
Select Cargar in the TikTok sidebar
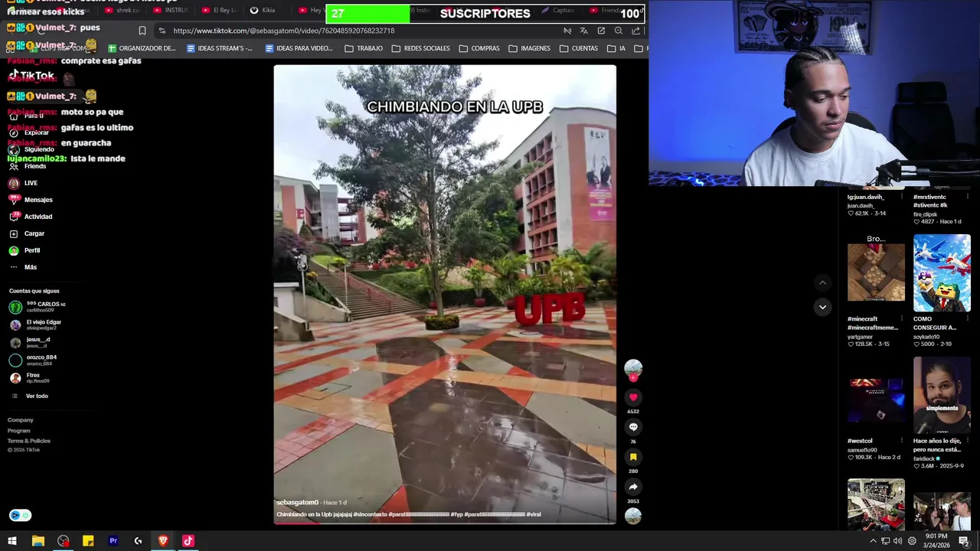click(27, 233)
